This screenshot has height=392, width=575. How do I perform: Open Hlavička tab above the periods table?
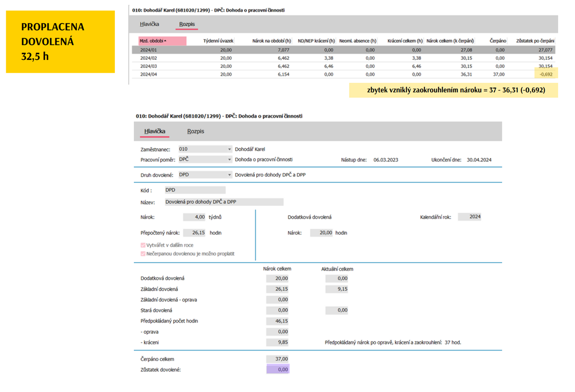coord(149,24)
